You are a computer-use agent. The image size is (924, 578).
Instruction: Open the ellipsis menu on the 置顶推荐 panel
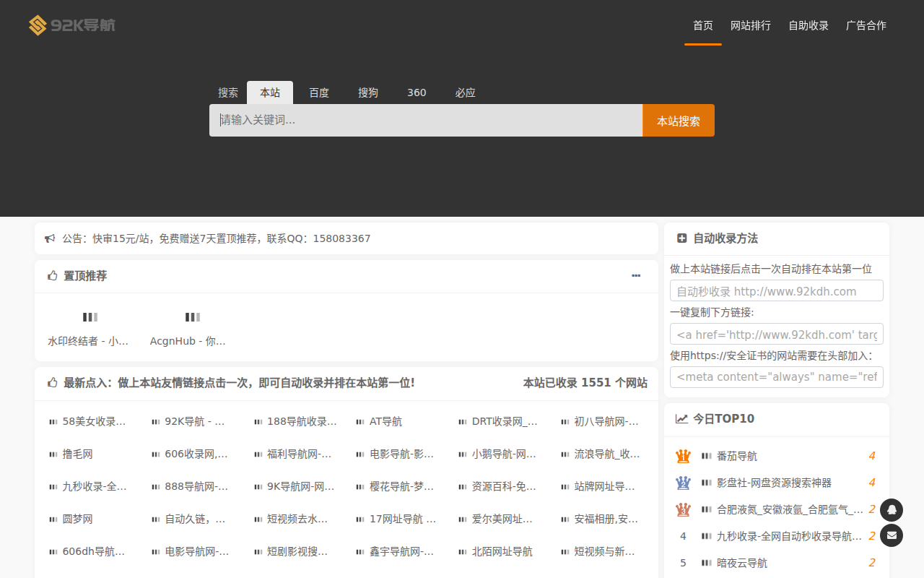point(636,275)
